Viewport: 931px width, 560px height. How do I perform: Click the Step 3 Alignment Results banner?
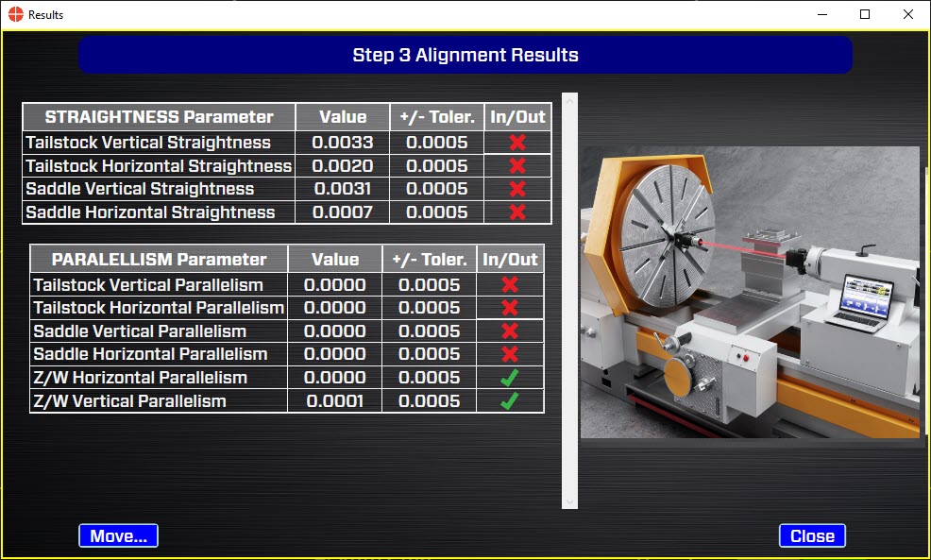tap(465, 55)
